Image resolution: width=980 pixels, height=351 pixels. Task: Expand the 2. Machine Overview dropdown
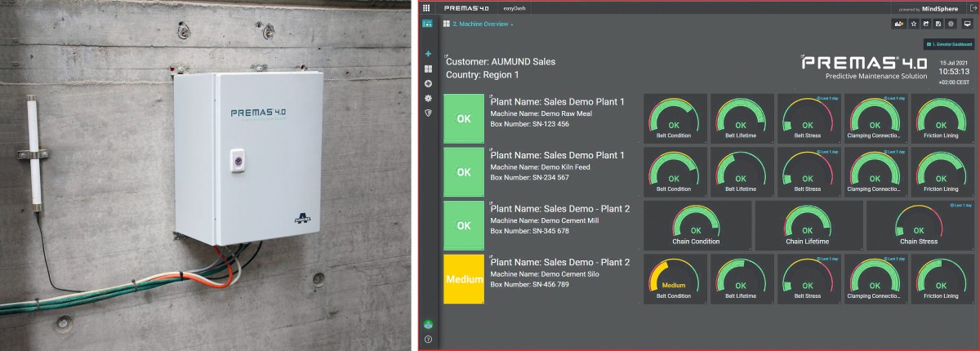[482, 24]
